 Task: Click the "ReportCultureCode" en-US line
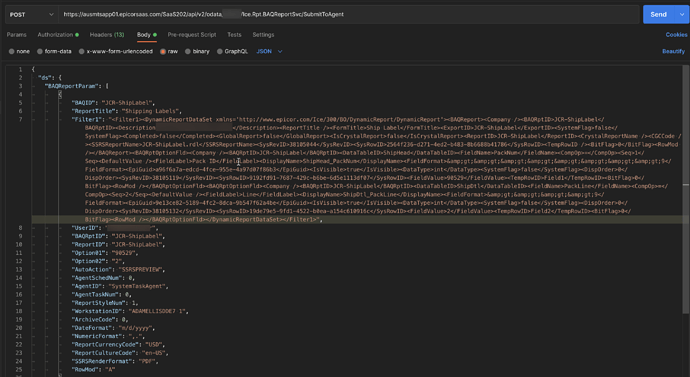click(x=120, y=353)
